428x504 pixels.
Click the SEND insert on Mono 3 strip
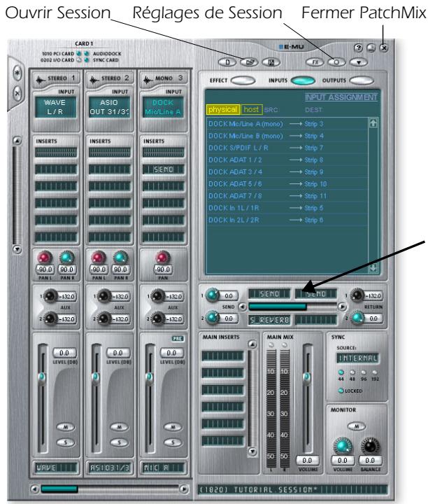tap(164, 169)
